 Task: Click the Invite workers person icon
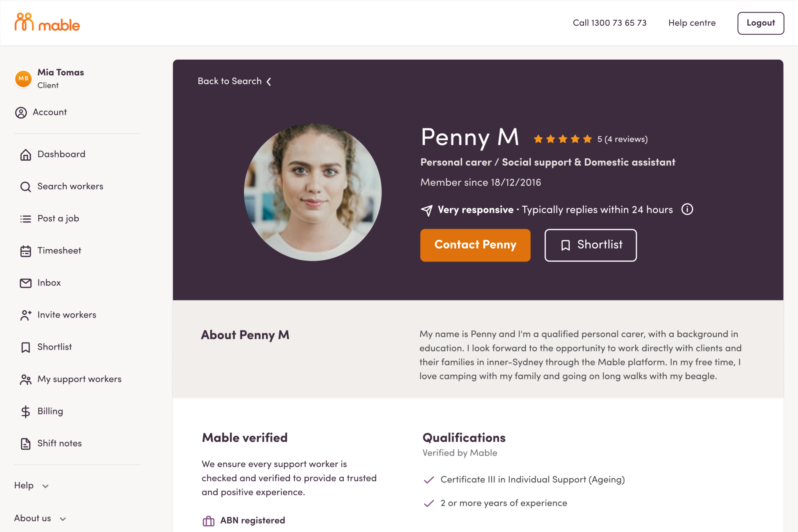click(26, 315)
